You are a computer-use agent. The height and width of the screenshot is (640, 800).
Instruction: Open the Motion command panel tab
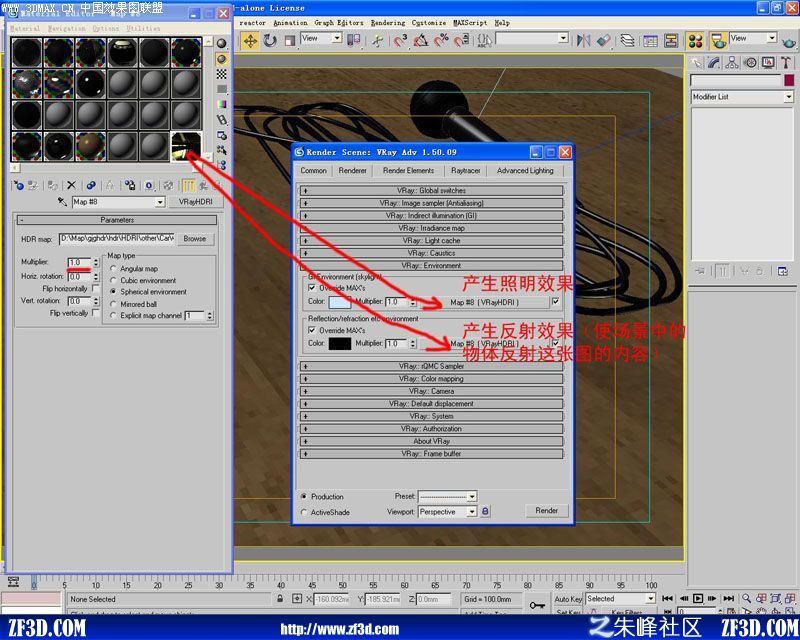click(x=750, y=63)
